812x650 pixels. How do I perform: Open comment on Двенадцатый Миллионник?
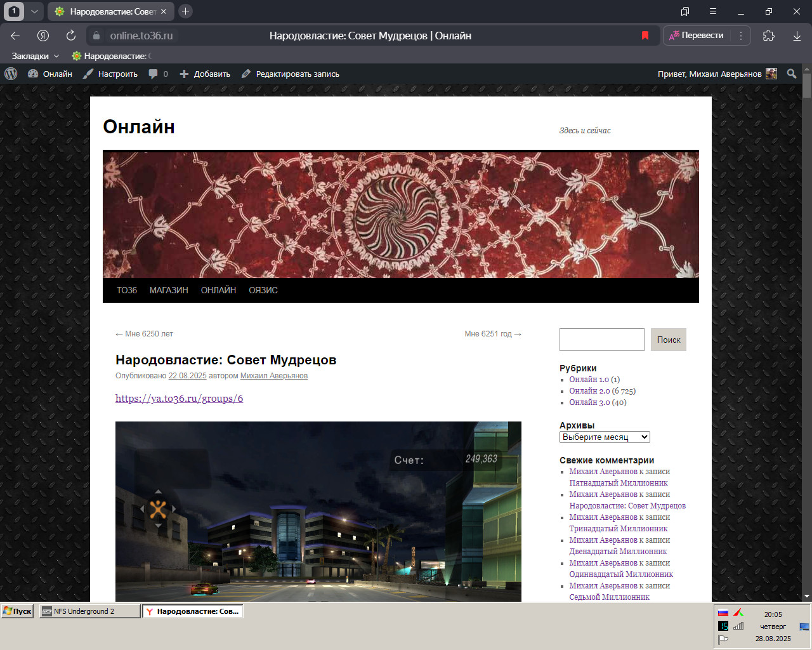click(618, 552)
